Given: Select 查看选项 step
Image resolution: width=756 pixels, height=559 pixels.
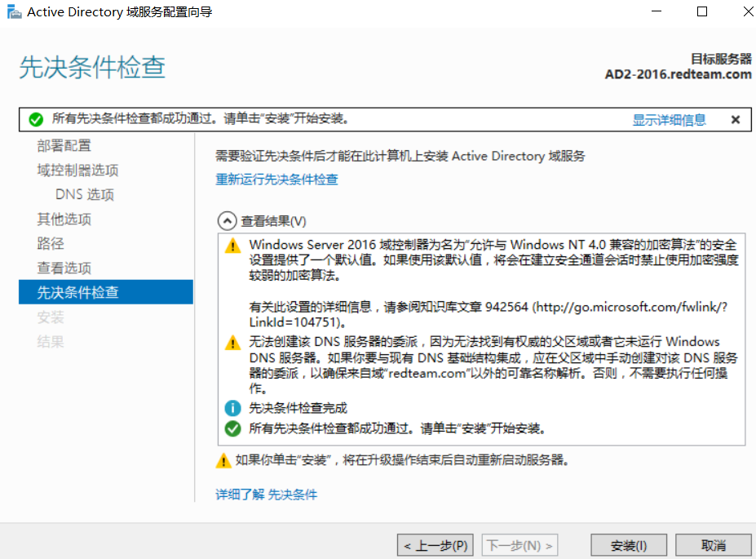Looking at the screenshot, I should pyautogui.click(x=64, y=268).
